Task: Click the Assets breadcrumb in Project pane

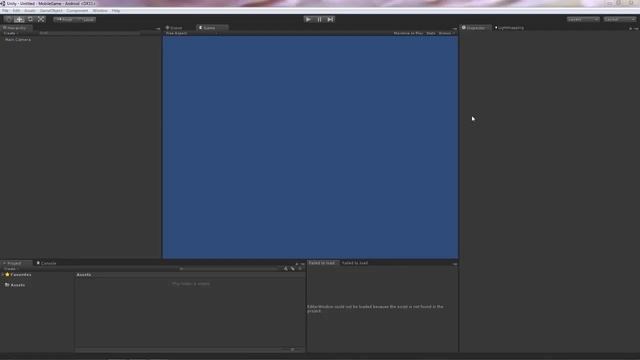Action: 84,275
